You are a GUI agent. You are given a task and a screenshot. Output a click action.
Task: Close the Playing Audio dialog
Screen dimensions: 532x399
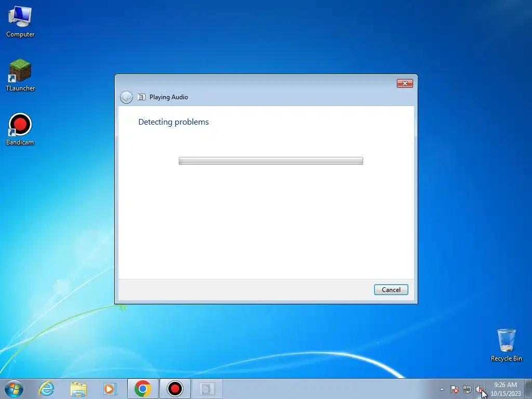click(405, 84)
